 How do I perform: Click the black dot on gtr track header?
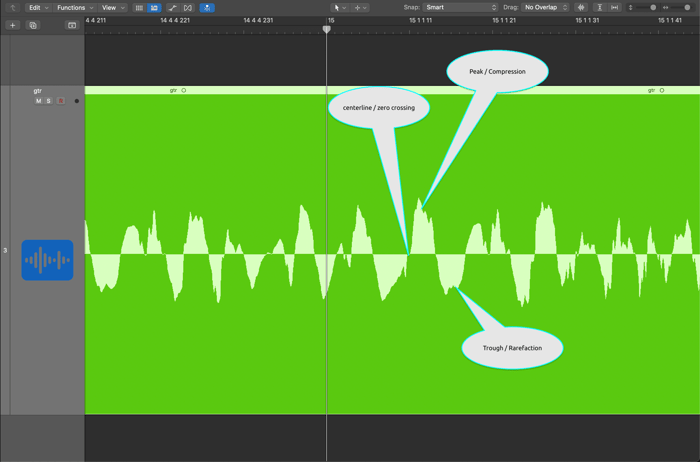pos(77,101)
